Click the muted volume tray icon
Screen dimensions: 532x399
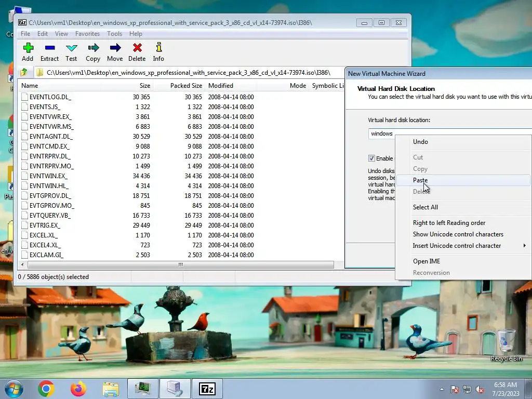pos(480,389)
